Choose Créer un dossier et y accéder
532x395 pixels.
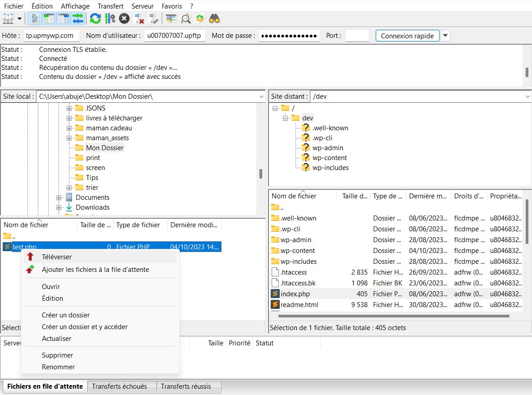point(100,327)
